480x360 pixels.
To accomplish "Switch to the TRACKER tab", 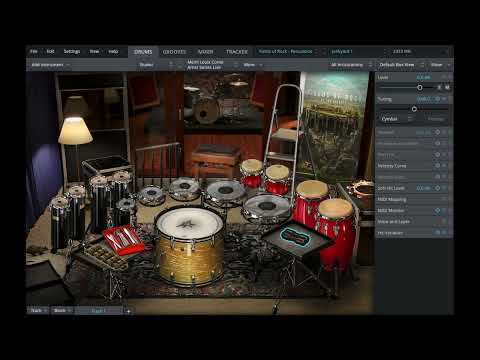I will [237, 52].
